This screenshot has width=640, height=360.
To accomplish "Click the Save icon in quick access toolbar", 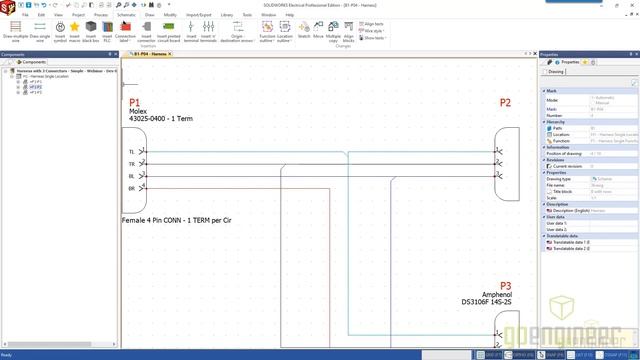I will [x=29, y=5].
